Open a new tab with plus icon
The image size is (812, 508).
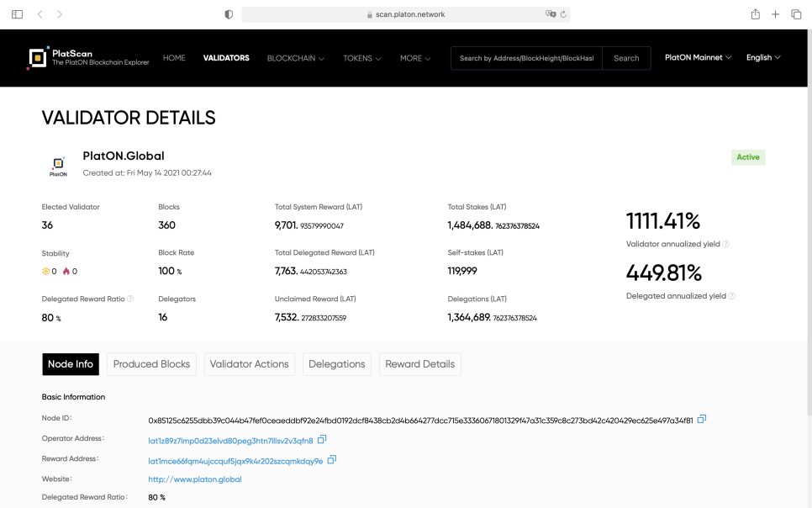coord(775,14)
